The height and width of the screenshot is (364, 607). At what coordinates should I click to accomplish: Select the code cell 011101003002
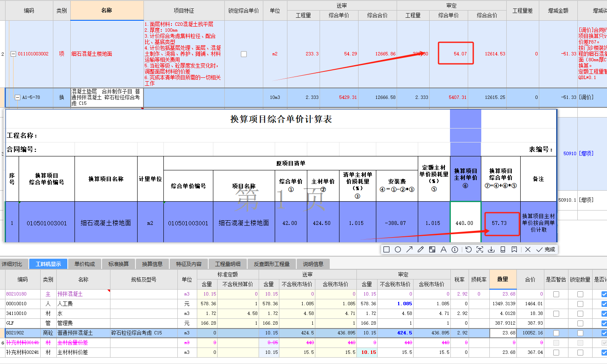(x=33, y=54)
